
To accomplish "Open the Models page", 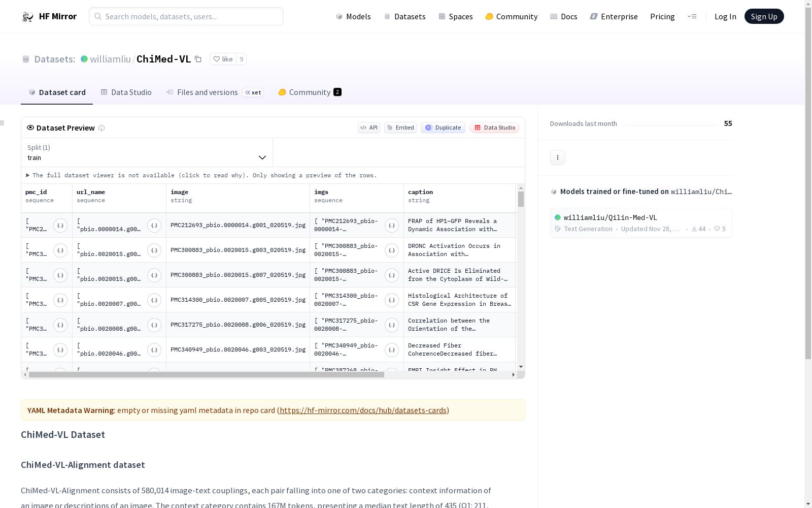I will click(x=353, y=17).
